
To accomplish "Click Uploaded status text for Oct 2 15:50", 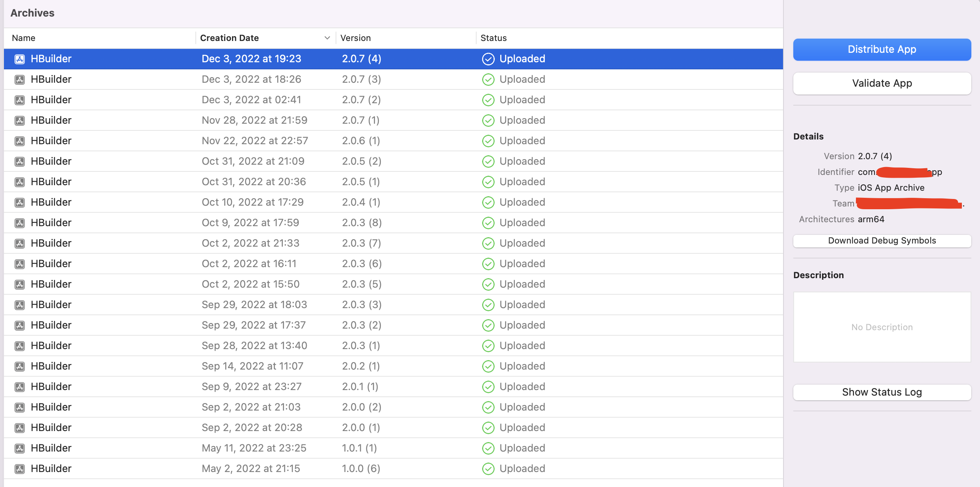I will 522,284.
